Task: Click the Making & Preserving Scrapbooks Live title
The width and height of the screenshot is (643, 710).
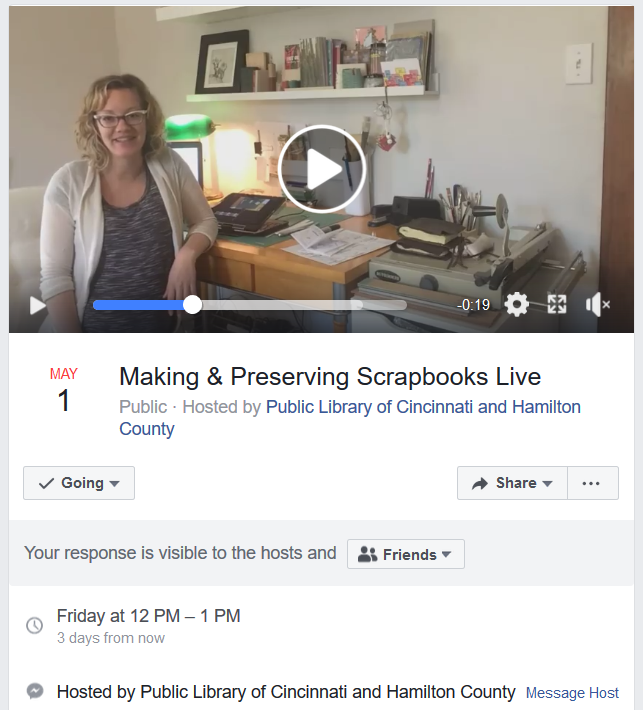Action: pyautogui.click(x=330, y=377)
